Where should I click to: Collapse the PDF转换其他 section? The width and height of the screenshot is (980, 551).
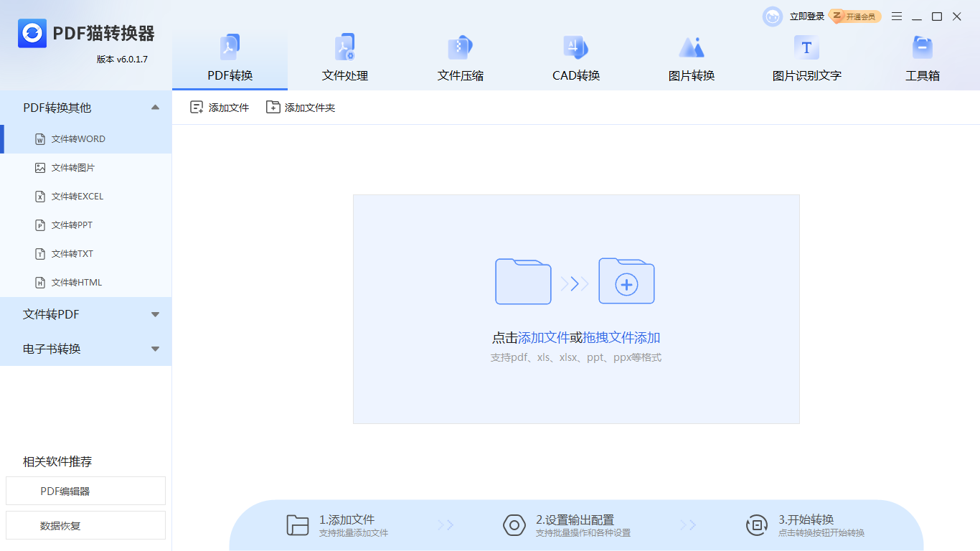86,108
